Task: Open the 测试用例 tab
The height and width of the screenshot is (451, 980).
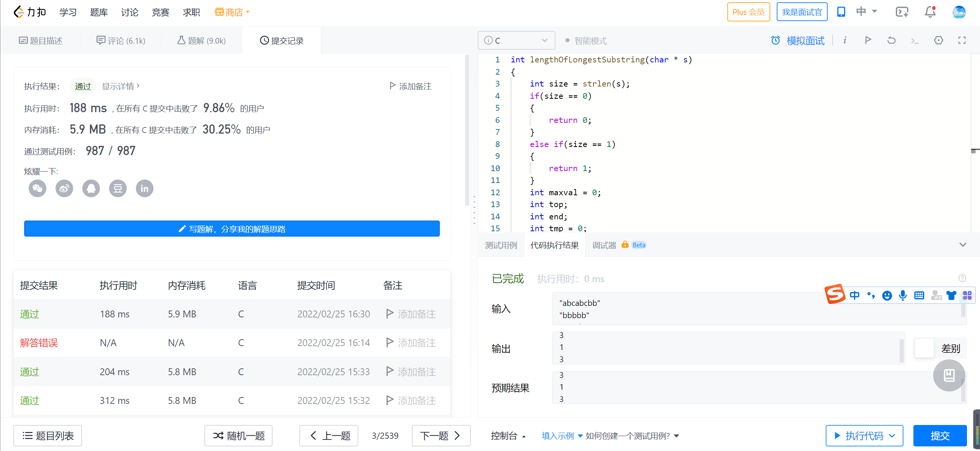Action: 501,245
